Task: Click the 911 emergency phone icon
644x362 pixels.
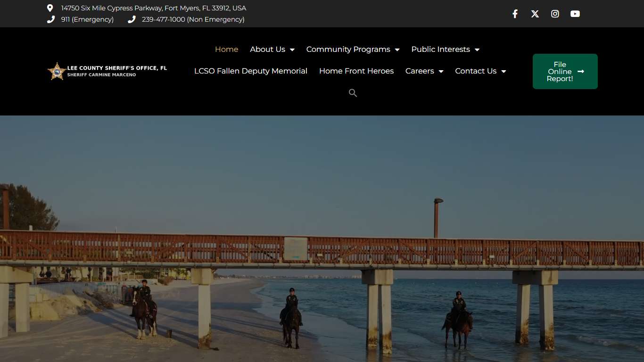Action: [x=50, y=19]
